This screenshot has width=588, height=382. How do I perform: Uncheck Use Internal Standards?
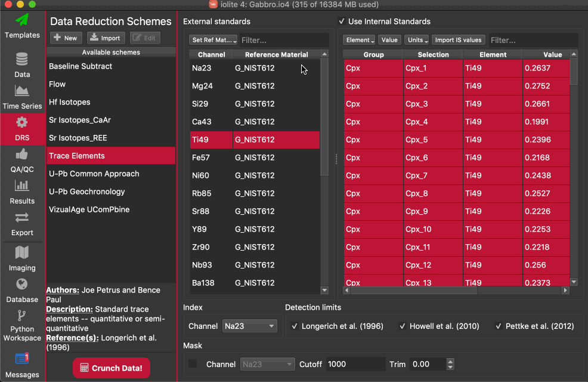coord(342,21)
